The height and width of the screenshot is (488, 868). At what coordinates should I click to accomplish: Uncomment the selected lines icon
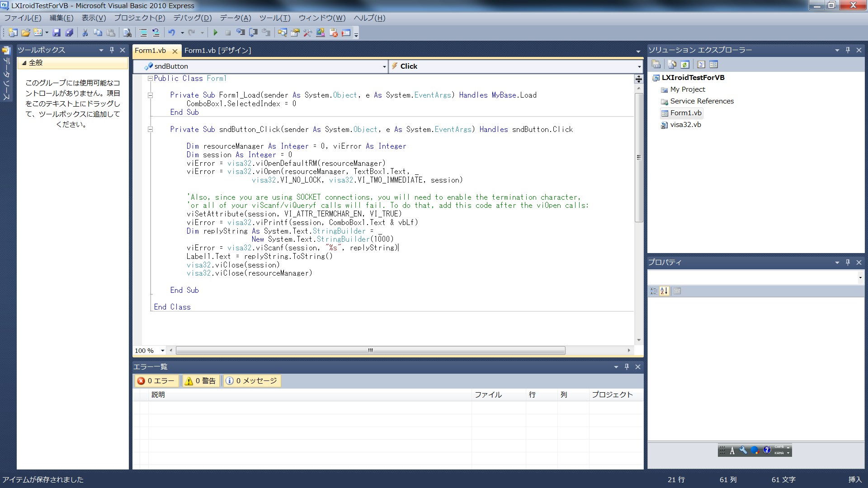tap(156, 33)
